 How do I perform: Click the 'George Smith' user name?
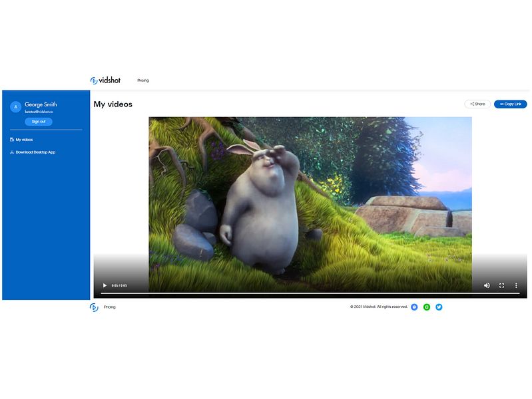click(x=41, y=104)
